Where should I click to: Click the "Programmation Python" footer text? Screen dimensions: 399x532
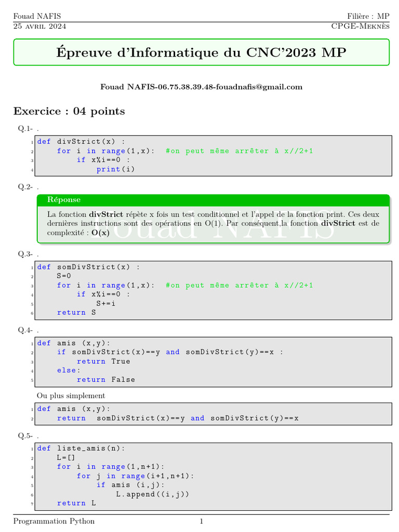(54, 521)
